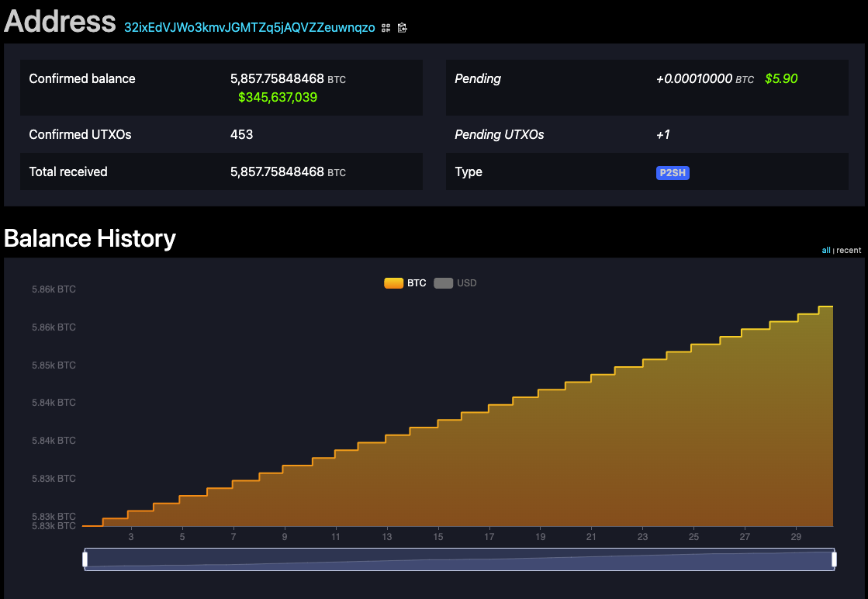Click the Balance History heading
868x599 pixels.
90,238
